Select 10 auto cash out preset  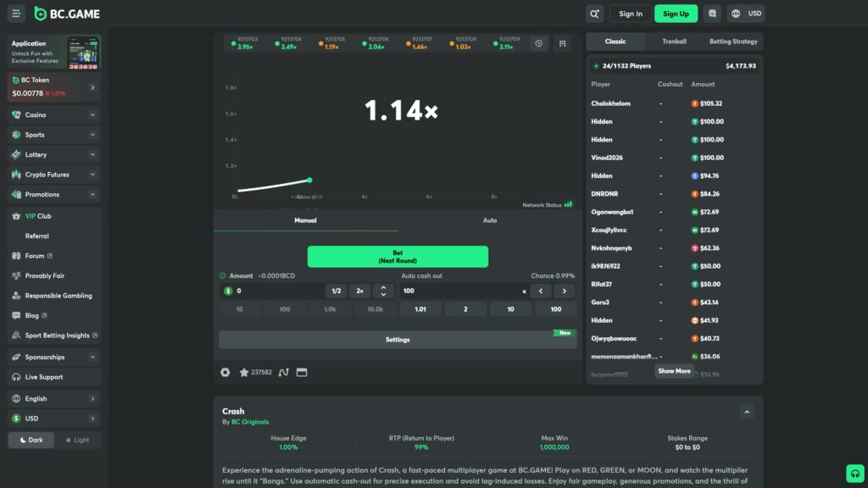[510, 309]
